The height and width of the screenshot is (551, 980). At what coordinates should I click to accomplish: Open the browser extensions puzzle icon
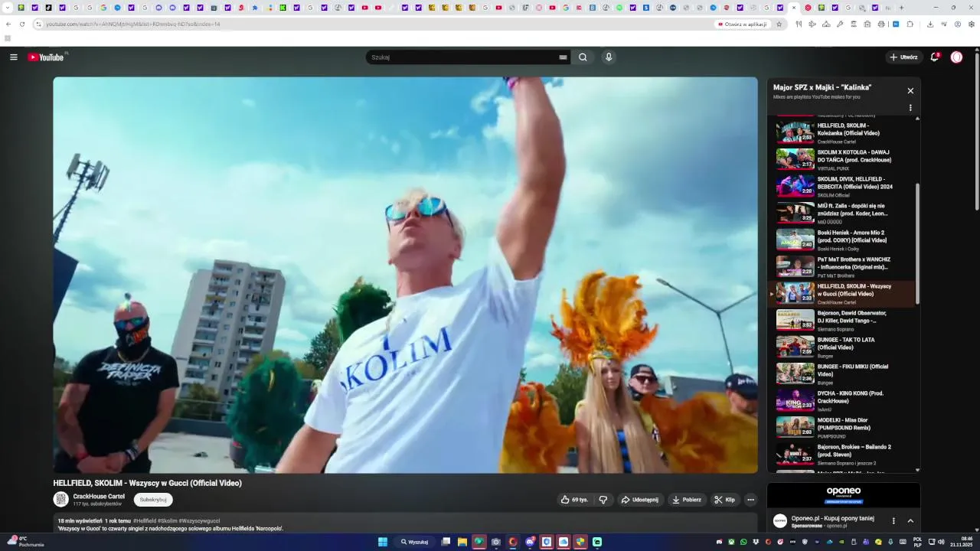tap(910, 24)
